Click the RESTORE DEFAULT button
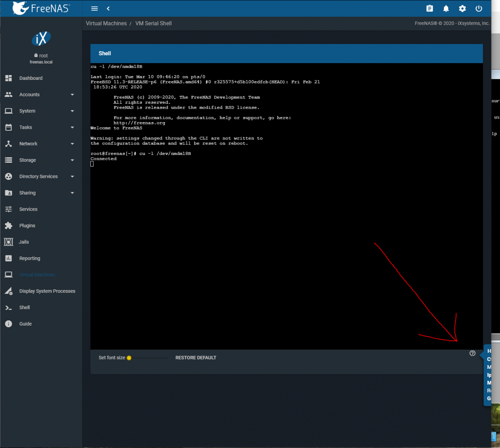The image size is (500, 448). point(196,358)
